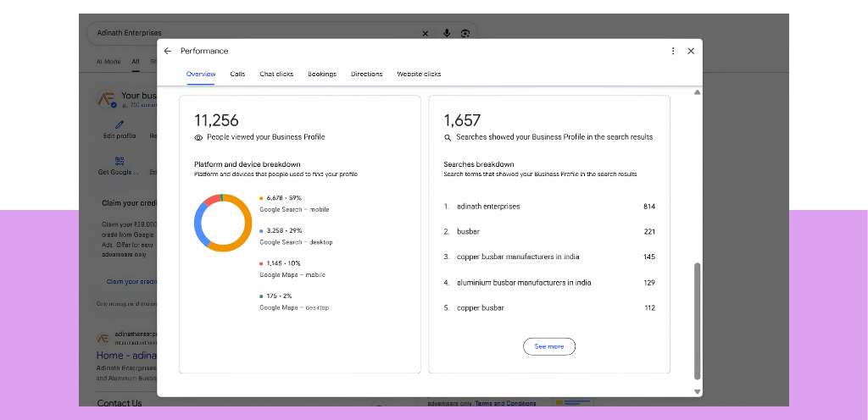Click the scroll up arrow of dialog
This screenshot has width=868, height=420.
click(x=697, y=92)
